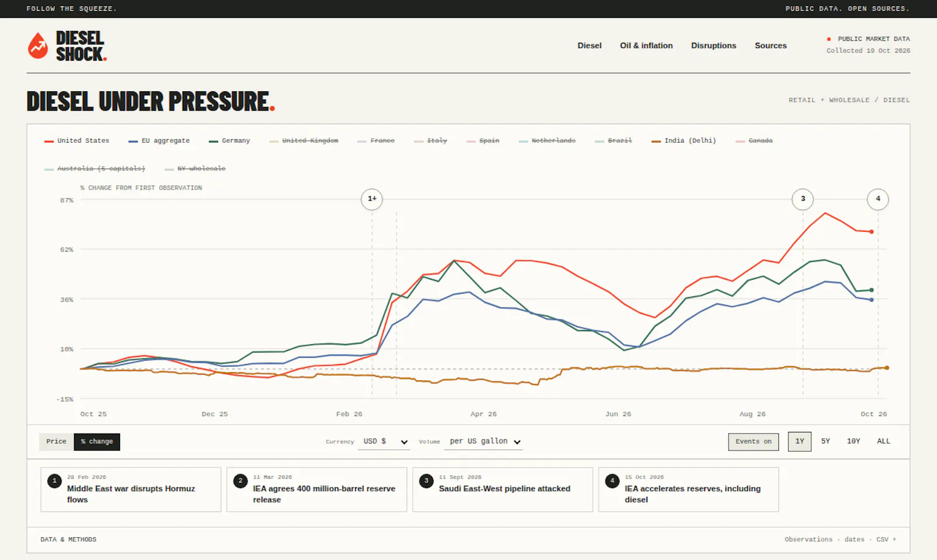Click the EU aggregate line endpoint dot
937x560 pixels.
tap(872, 300)
